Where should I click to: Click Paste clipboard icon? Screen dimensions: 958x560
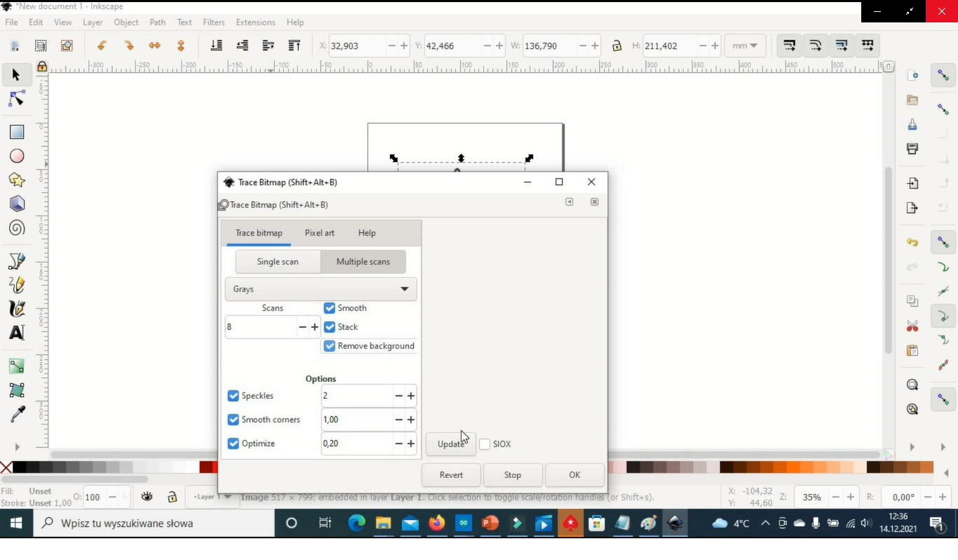pos(912,350)
